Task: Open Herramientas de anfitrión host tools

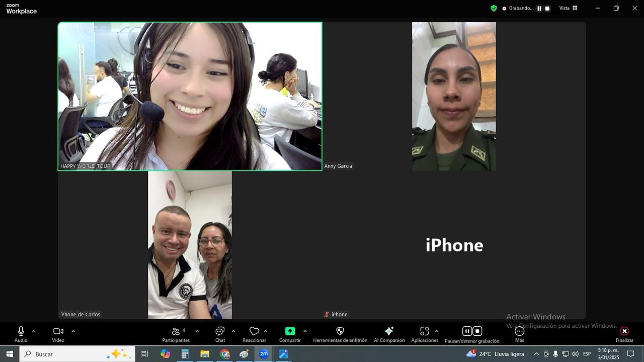Action: (x=340, y=334)
